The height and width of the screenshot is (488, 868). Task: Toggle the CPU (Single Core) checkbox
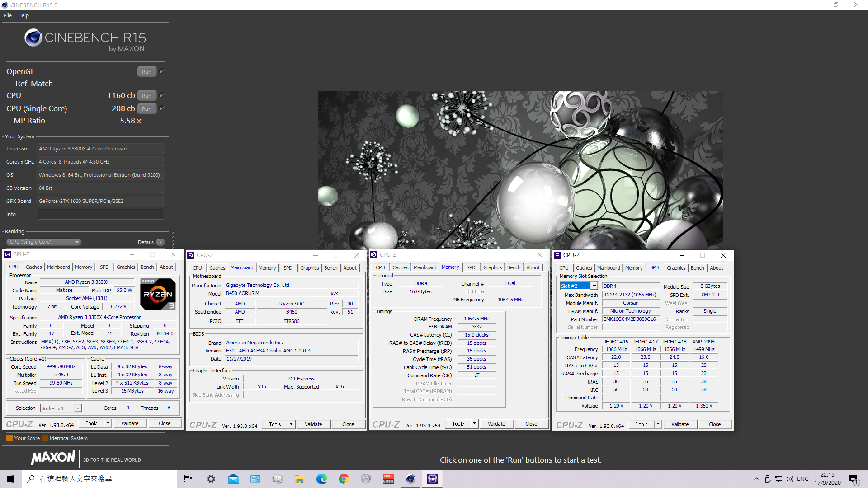(162, 108)
